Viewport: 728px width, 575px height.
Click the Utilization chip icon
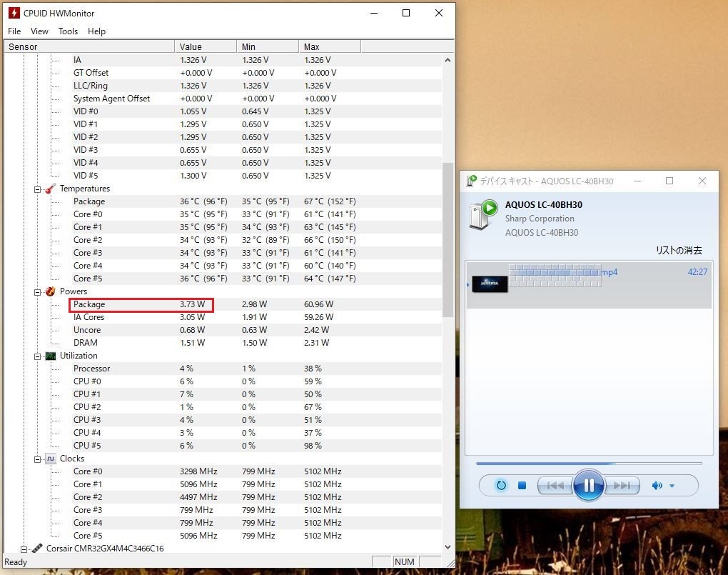click(51, 356)
